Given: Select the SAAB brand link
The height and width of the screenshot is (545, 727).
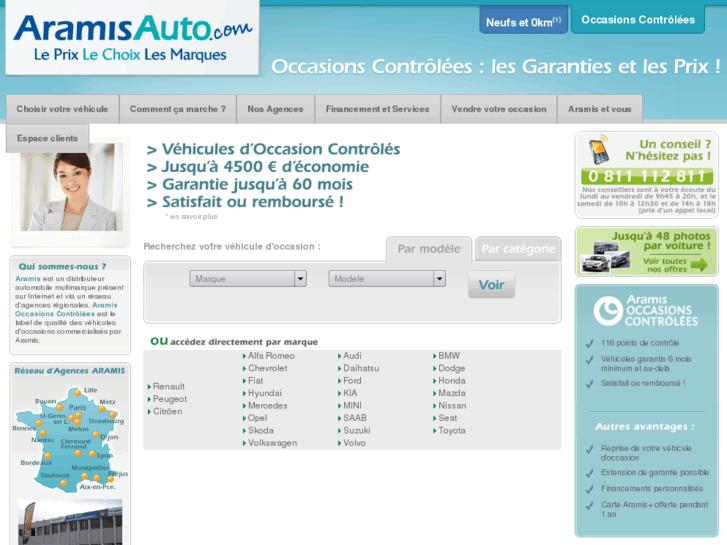Looking at the screenshot, I should click(x=355, y=418).
